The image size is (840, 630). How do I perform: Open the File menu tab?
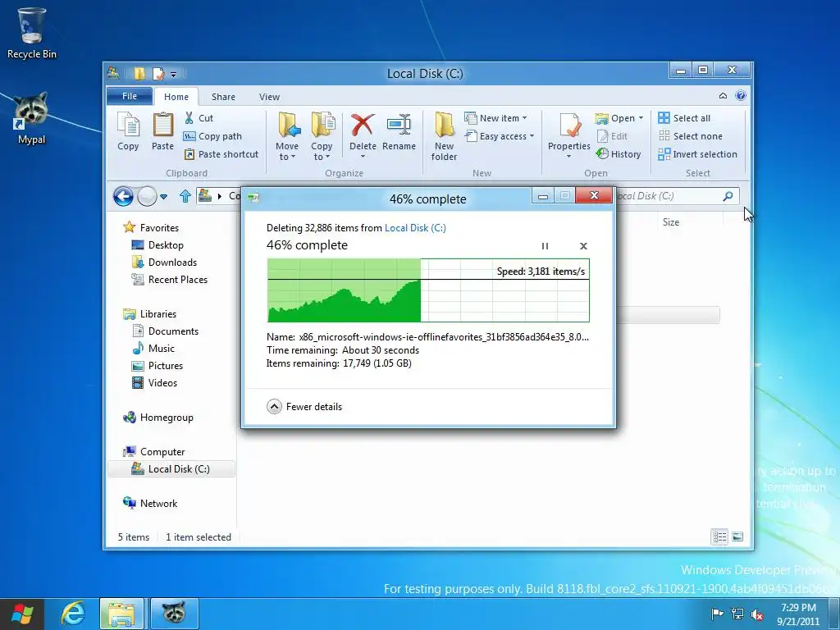(x=130, y=96)
